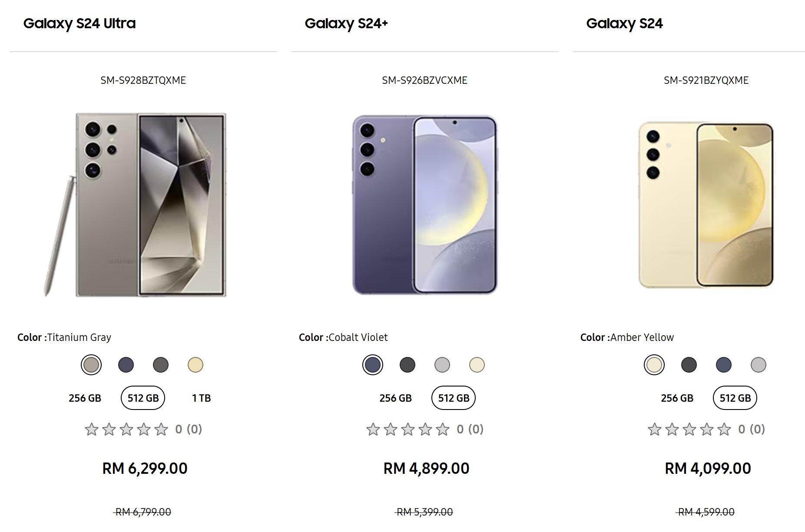
Task: Select Titanium Gray swatch for Galaxy S24 Ultra
Action: (92, 365)
